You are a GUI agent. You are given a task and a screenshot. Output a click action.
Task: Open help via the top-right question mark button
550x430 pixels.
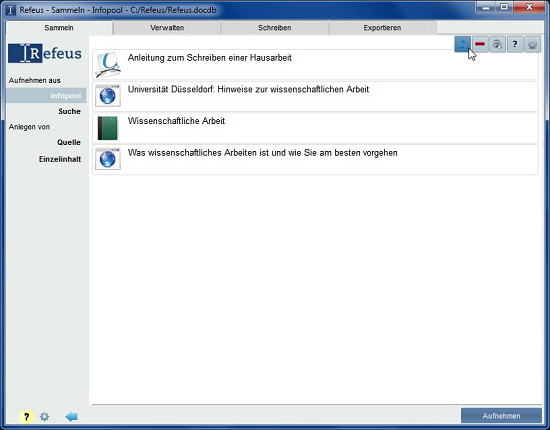[x=515, y=45]
